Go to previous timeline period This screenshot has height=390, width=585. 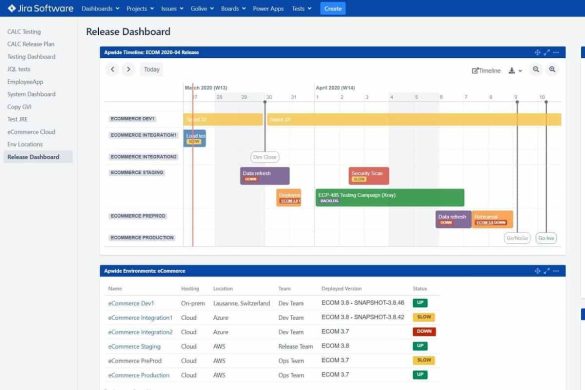click(113, 69)
